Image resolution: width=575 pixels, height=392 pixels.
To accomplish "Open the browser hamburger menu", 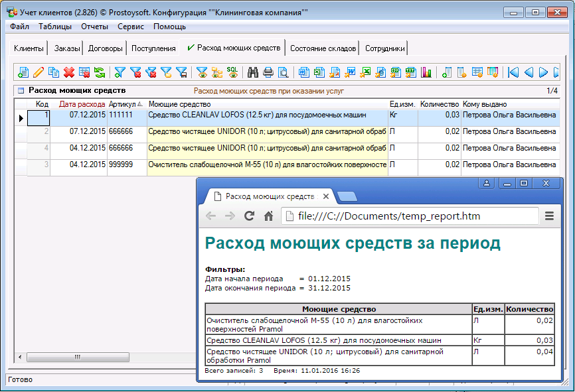I will (549, 216).
